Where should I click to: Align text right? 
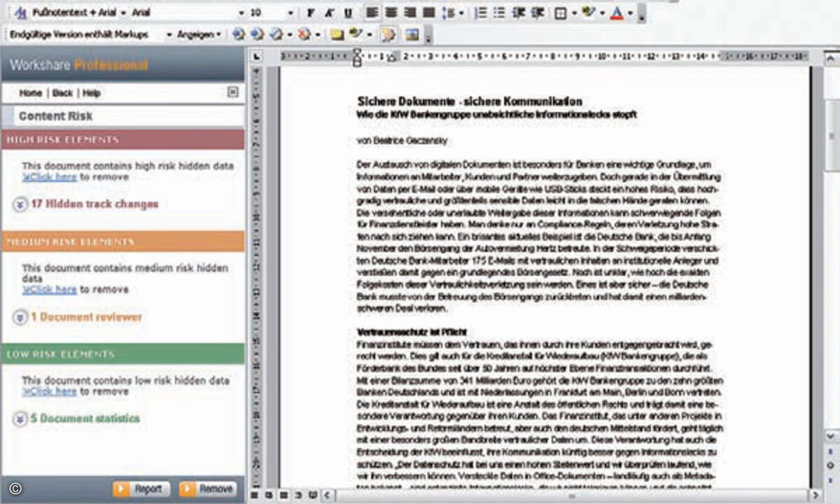[x=410, y=13]
